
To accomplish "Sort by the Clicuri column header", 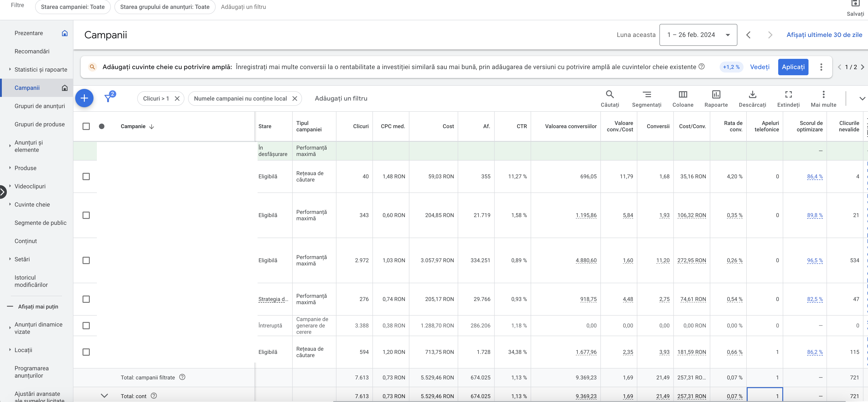I will [x=361, y=126].
